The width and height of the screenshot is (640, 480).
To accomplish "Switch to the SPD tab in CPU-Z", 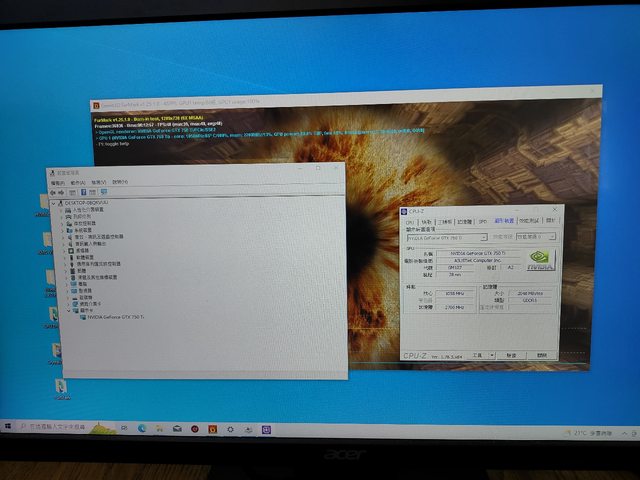I will point(482,221).
